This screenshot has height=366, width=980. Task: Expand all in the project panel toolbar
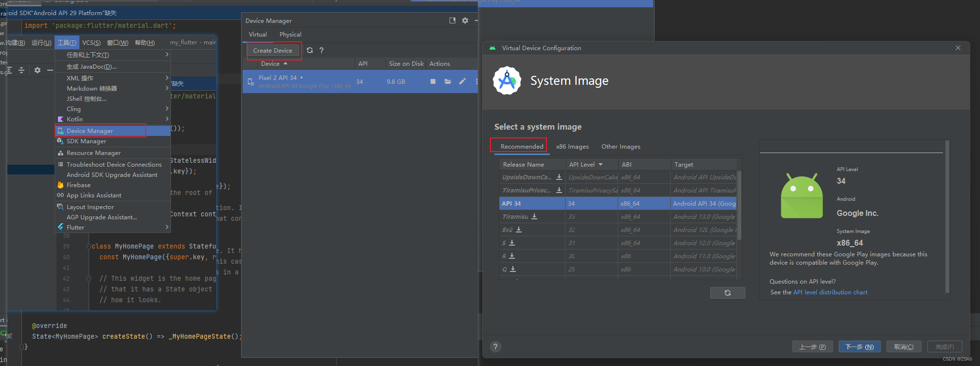tap(9, 70)
